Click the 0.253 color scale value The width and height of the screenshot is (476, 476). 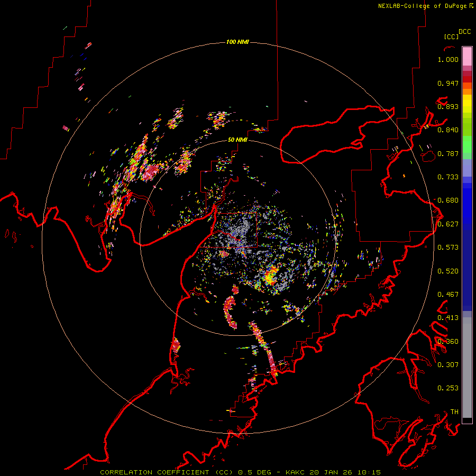[x=448, y=388]
